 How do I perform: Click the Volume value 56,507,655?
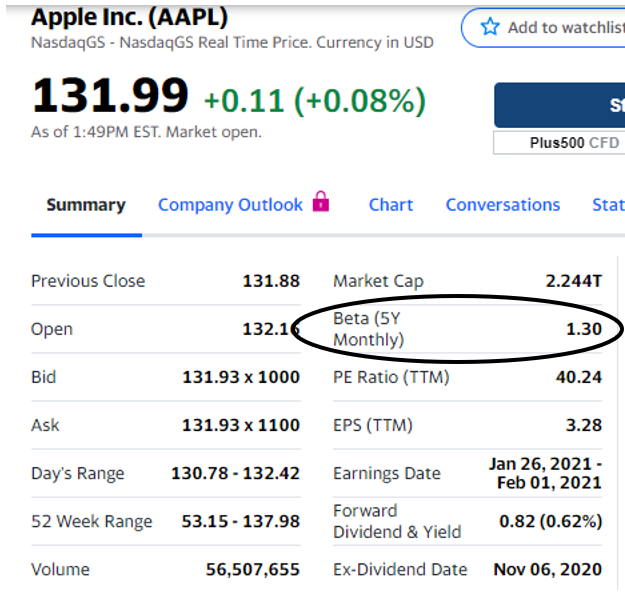pyautogui.click(x=253, y=570)
